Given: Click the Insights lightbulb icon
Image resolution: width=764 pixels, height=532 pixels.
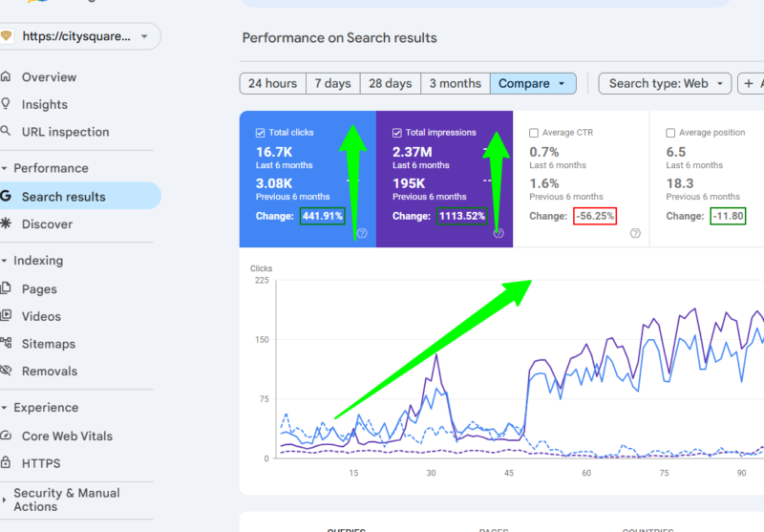Looking at the screenshot, I should pos(6,104).
